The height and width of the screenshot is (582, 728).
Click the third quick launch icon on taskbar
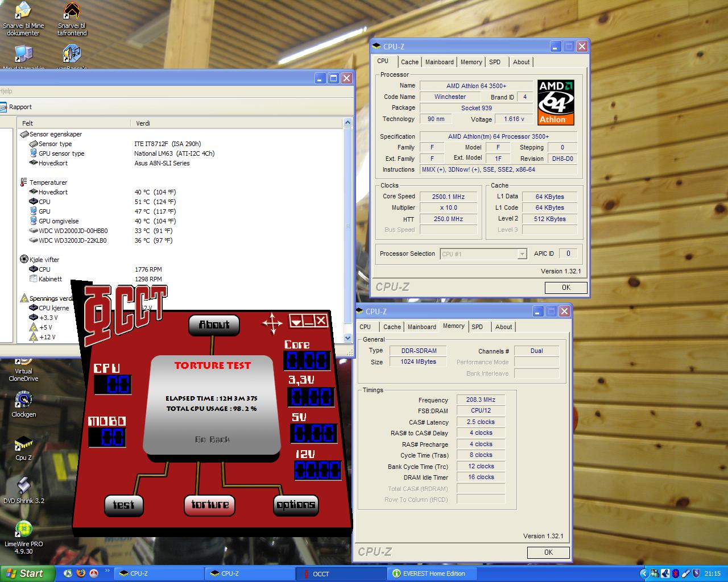pyautogui.click(x=94, y=573)
